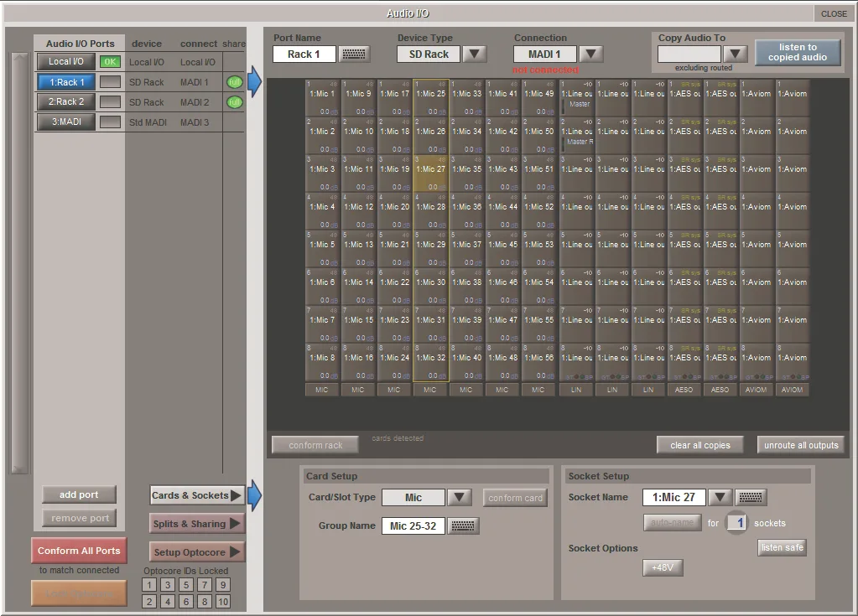Screen dimensions: 858x616
Task: Click clear all copies
Action: (700, 445)
